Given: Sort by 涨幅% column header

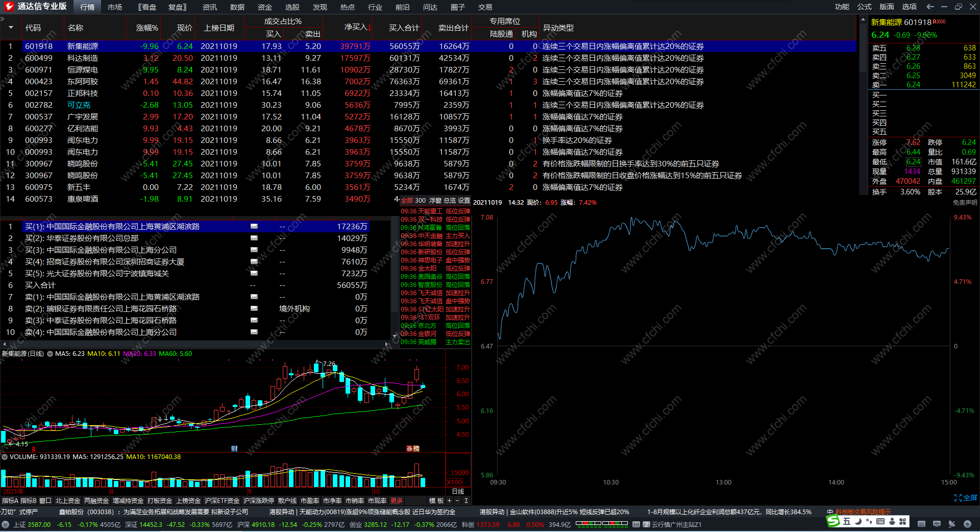Looking at the screenshot, I should 147,28.
